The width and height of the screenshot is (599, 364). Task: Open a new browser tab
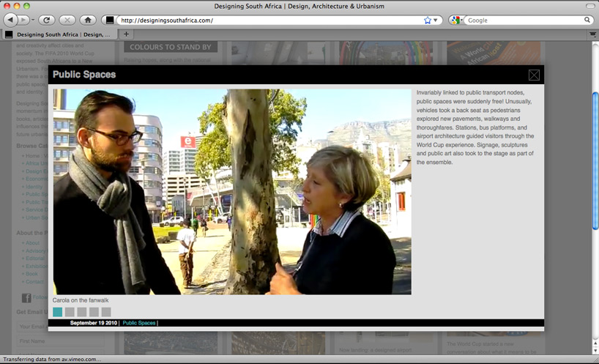pos(126,34)
